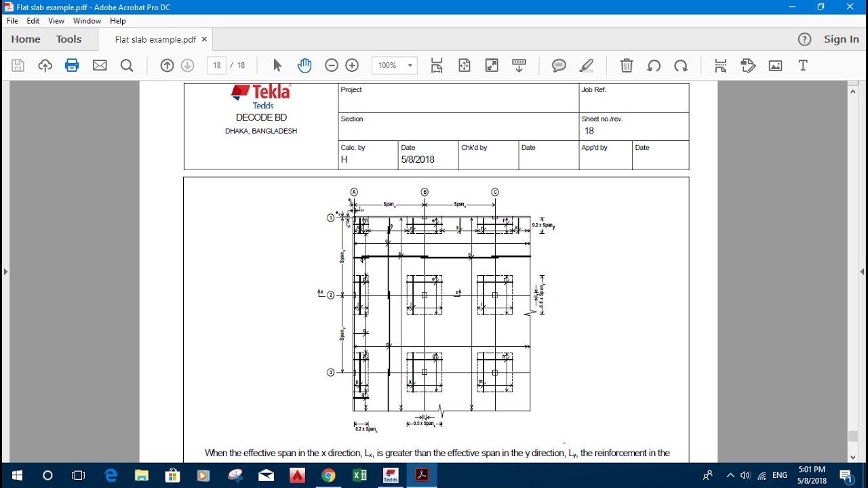Screen dimensions: 868x488
Task: Go to previous page with up arrow
Action: pos(167,65)
